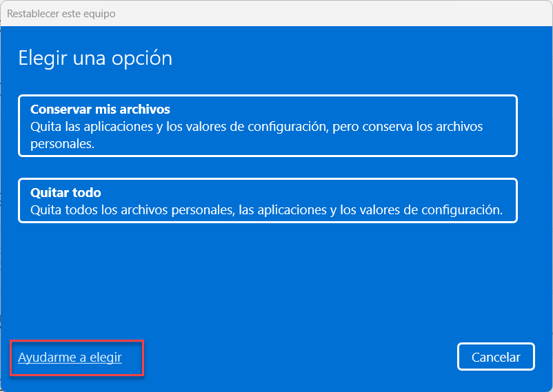This screenshot has height=392, width=553.
Task: Click the bold "Quitar todo" title
Action: (66, 193)
